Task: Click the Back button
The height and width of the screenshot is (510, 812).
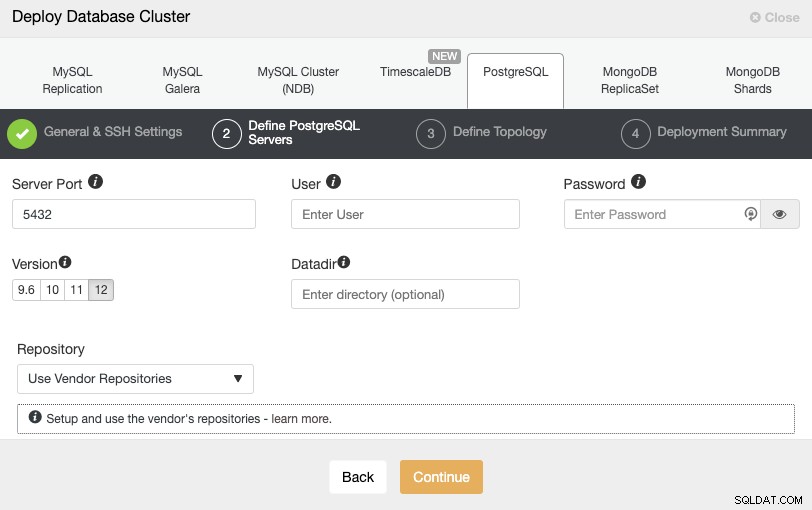Action: [x=358, y=477]
